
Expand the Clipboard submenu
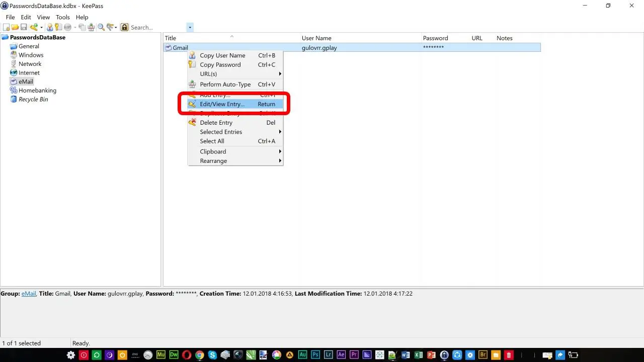click(235, 151)
